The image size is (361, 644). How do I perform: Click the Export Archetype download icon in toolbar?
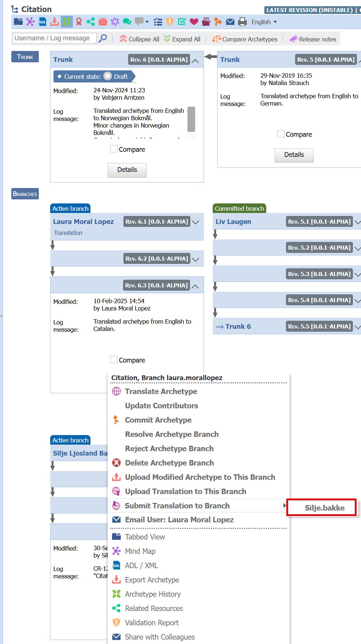coord(55,22)
